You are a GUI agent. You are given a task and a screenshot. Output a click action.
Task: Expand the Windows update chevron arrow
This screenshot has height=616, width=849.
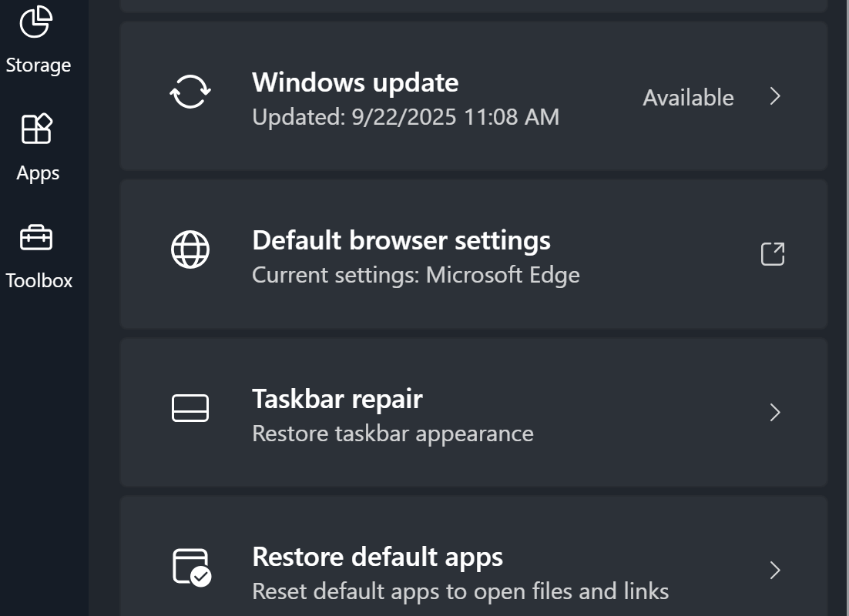[x=775, y=96]
